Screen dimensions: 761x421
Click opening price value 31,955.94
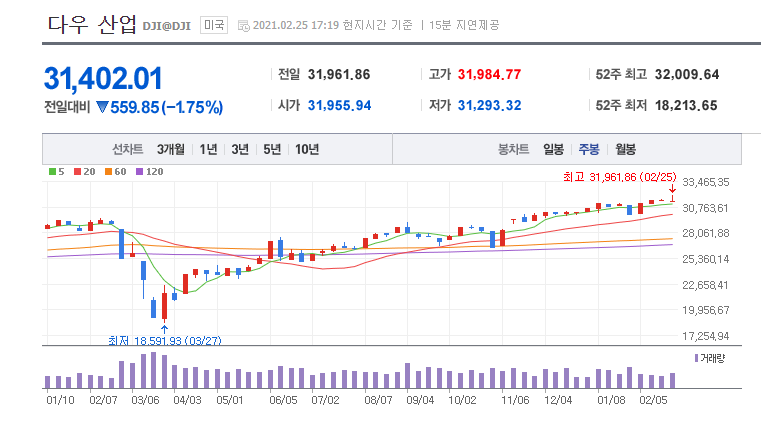339,105
